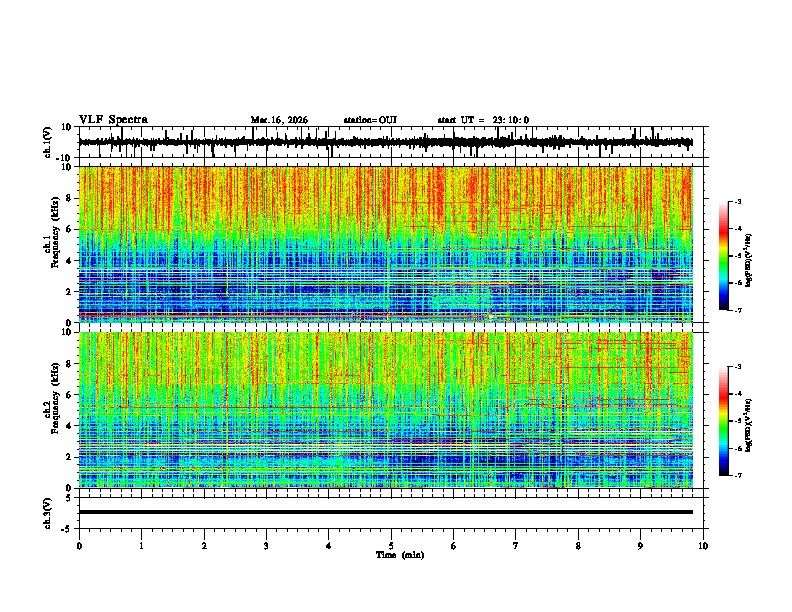Click the "station=OUI" header label
The height and width of the screenshot is (612, 792).
[x=370, y=120]
